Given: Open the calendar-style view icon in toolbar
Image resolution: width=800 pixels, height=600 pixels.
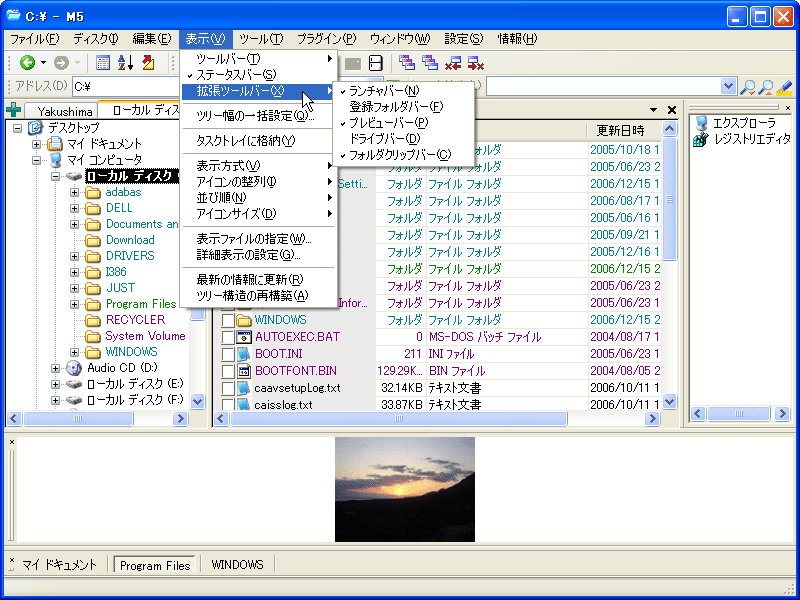Looking at the screenshot, I should (x=103, y=63).
